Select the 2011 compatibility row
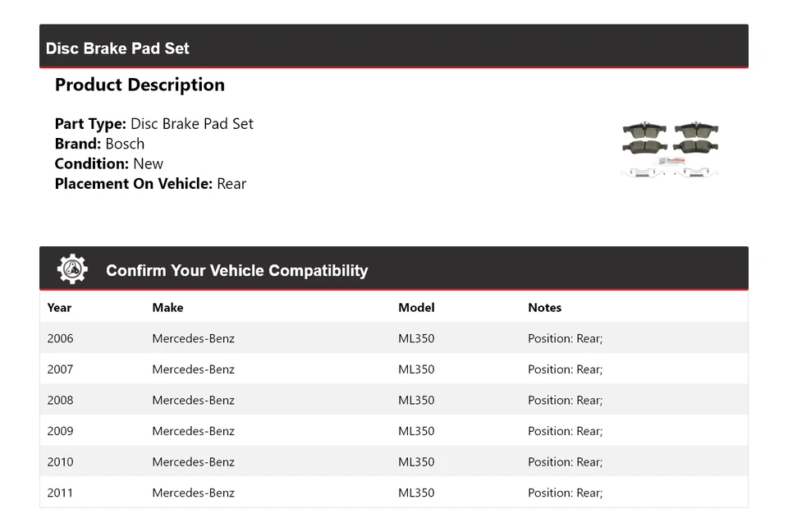 (393, 493)
